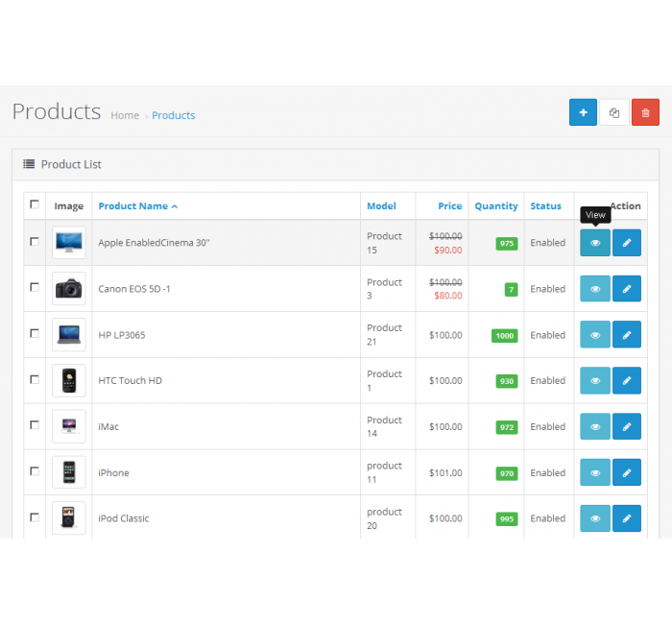Click the Product List panel title
The height and width of the screenshot is (624, 672).
point(71,164)
